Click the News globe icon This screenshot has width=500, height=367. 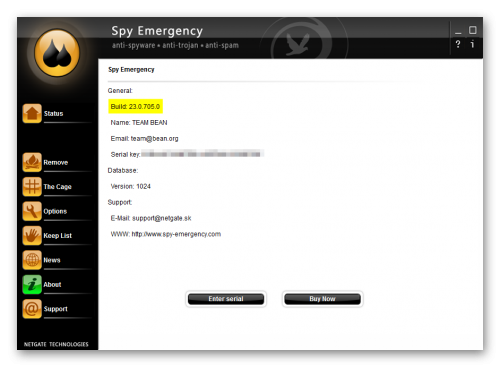tap(32, 260)
